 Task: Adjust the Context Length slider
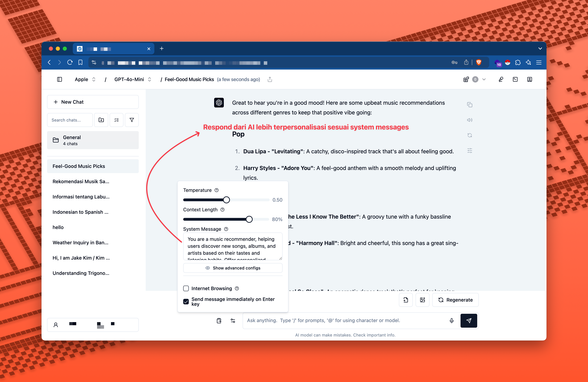[x=249, y=219]
